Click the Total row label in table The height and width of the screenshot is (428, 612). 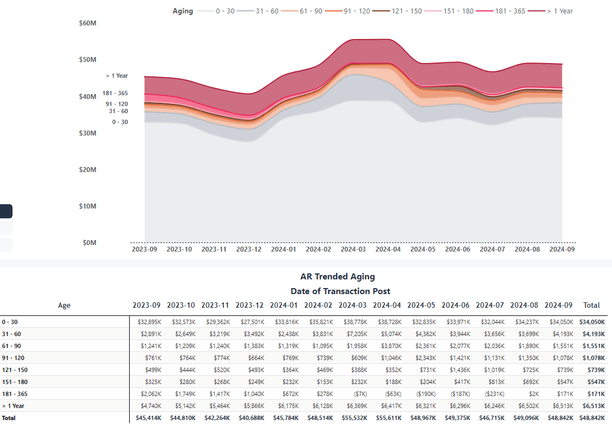[9, 418]
